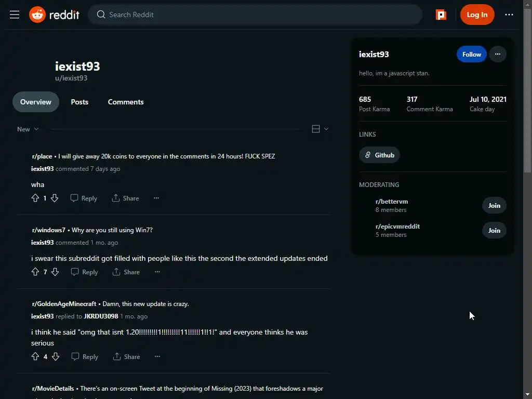Image resolution: width=532 pixels, height=399 pixels.
Task: Reply to the r/windows7 comment
Action: [85, 272]
